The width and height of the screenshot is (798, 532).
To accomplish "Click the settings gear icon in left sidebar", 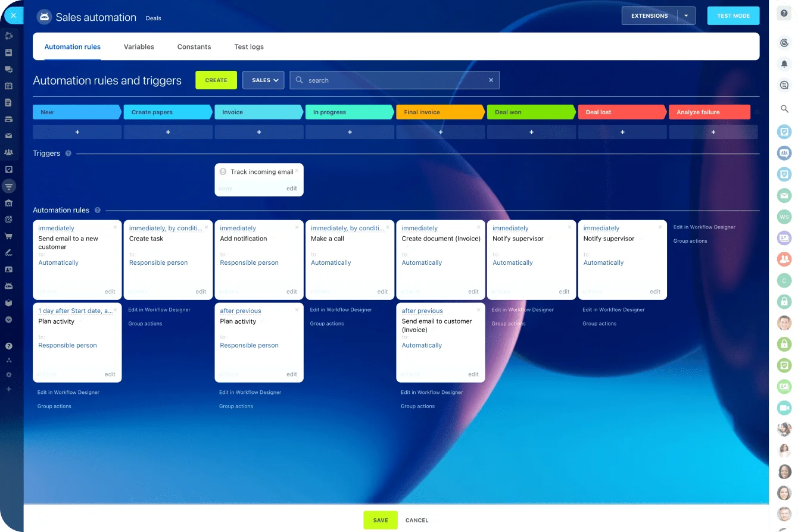I will tap(8, 375).
